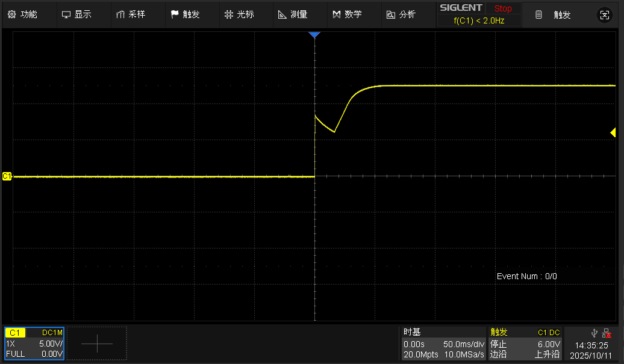Click the yellow C1 ground level marker
The image size is (624, 364).
7,176
